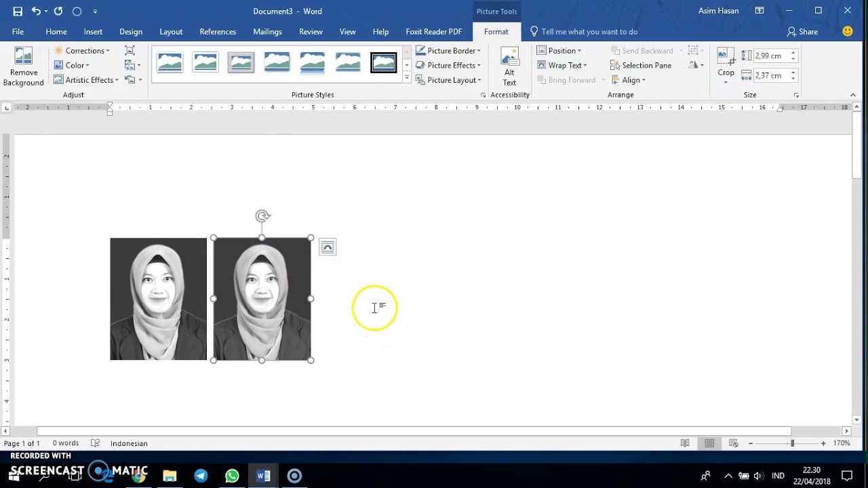Viewport: 868px width, 488px height.
Task: Click the picture width field 2,37 cm
Action: click(771, 75)
